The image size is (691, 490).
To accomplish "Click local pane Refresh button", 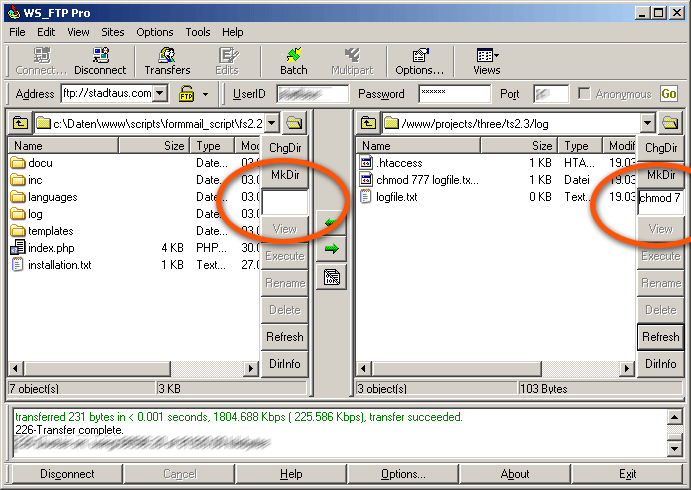I will [285, 337].
